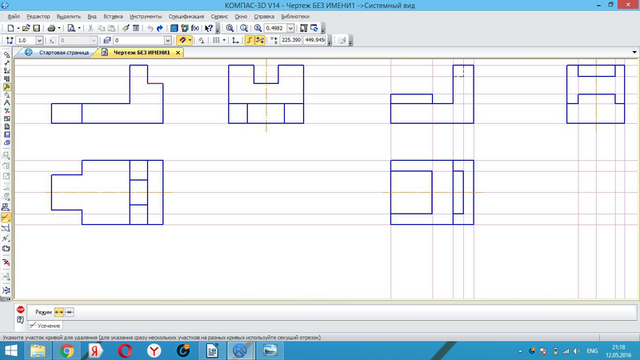Click the Stop command red icon
640x360 pixels.
tap(20, 310)
